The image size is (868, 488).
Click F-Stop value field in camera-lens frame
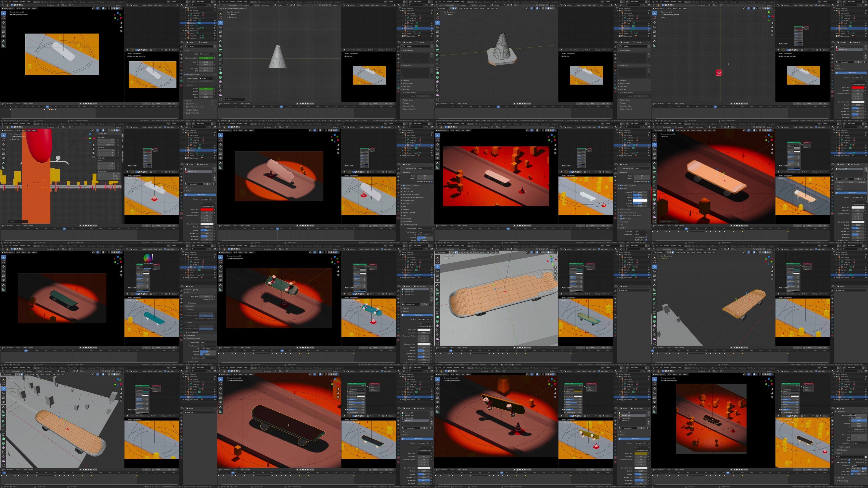pos(206,89)
